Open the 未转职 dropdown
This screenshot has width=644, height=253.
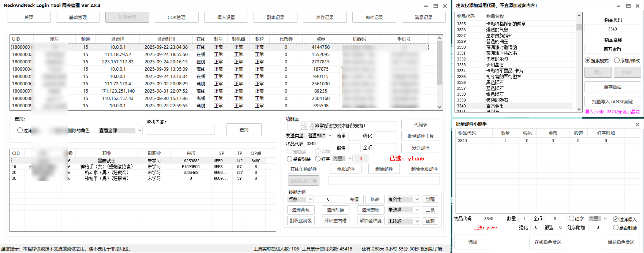(x=403, y=221)
